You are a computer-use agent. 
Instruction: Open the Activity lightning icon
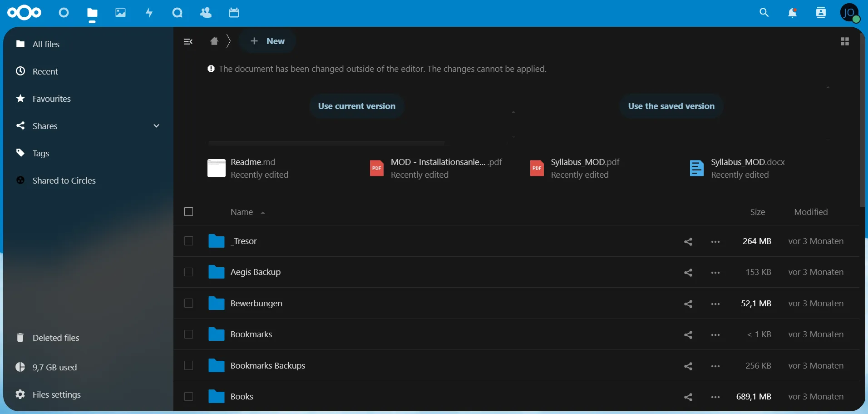[x=149, y=13]
